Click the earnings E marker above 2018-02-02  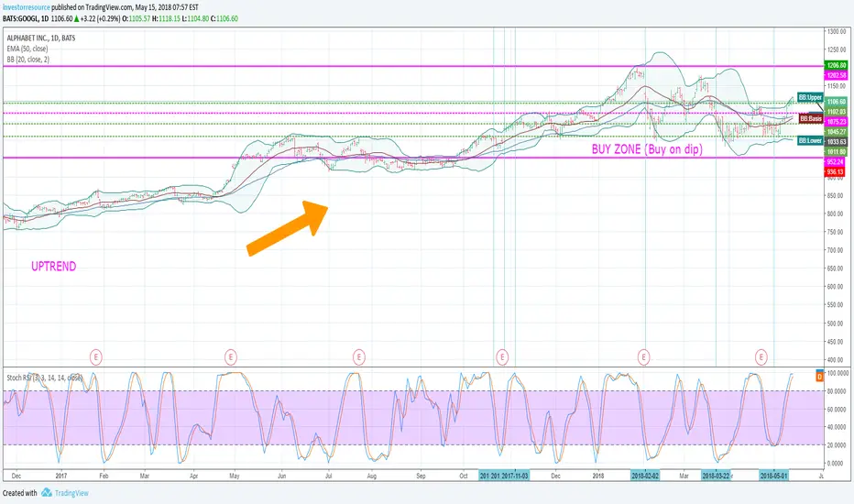644,357
